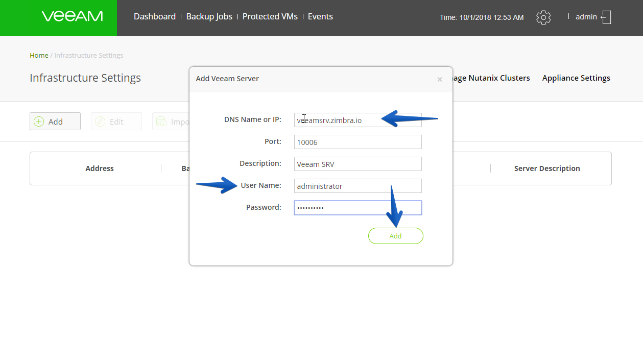This screenshot has height=364, width=643.
Task: Open the Dashboard menu
Action: click(x=155, y=16)
